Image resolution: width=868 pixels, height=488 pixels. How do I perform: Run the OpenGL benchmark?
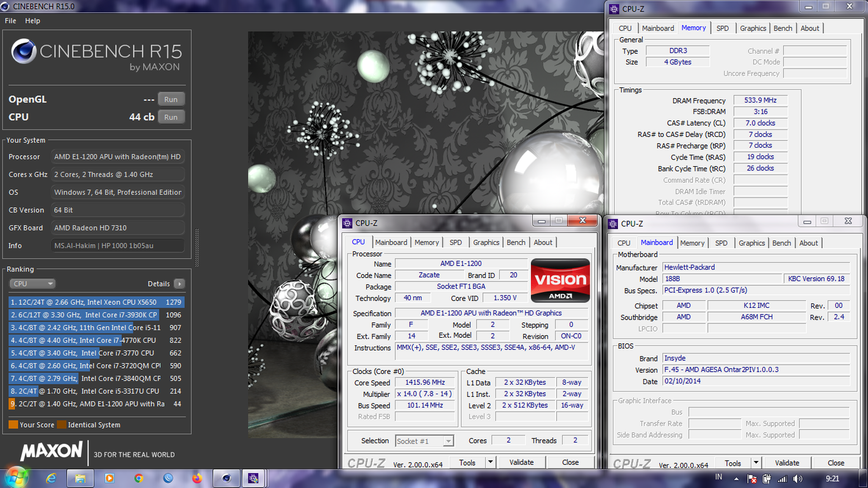[x=171, y=99]
